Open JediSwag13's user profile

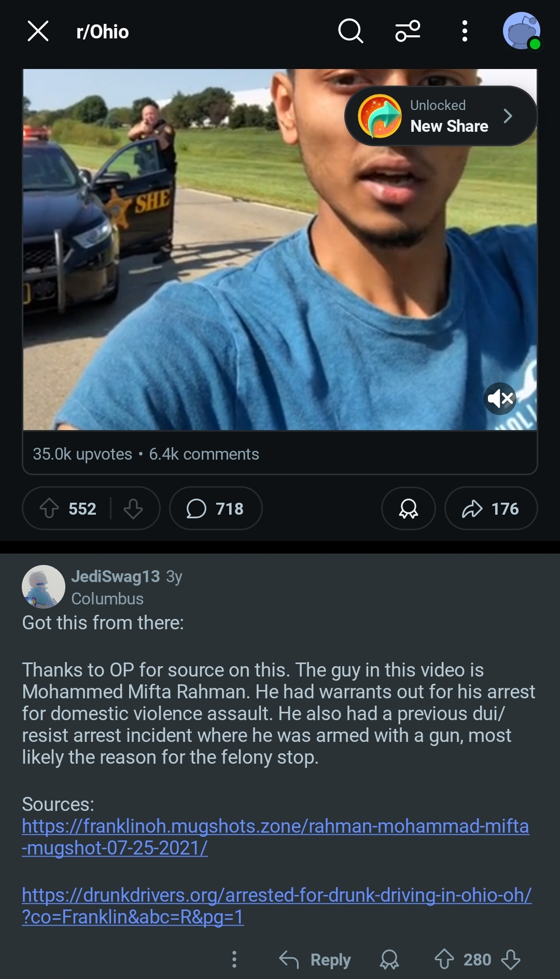(115, 576)
